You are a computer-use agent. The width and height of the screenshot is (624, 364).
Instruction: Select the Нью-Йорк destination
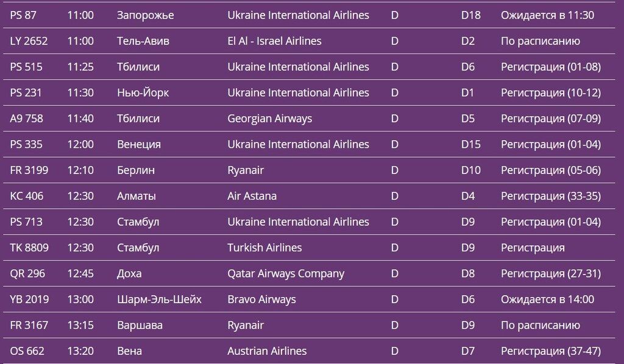click(143, 93)
